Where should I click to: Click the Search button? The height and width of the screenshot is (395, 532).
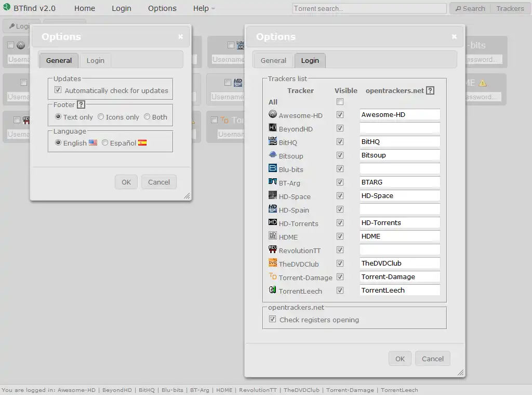pyautogui.click(x=470, y=8)
